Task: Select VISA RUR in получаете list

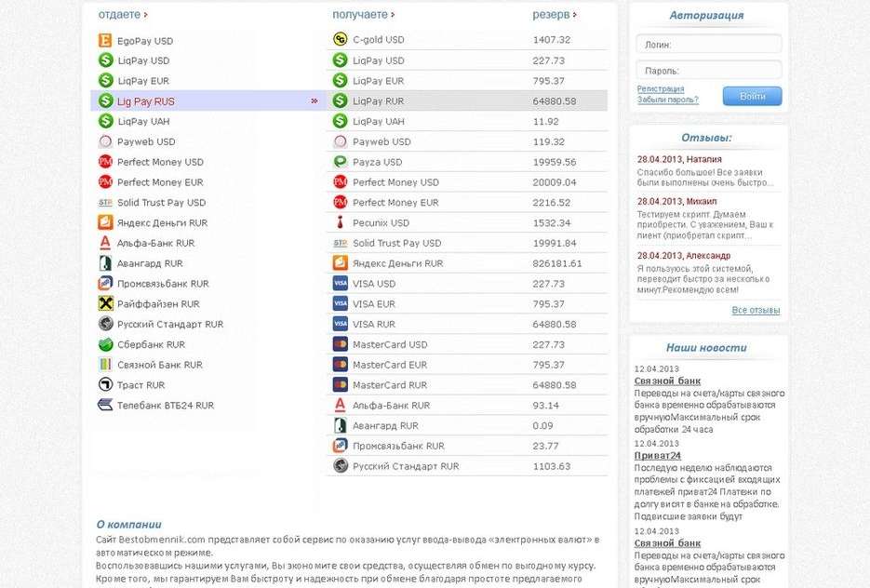Action: coord(467,324)
